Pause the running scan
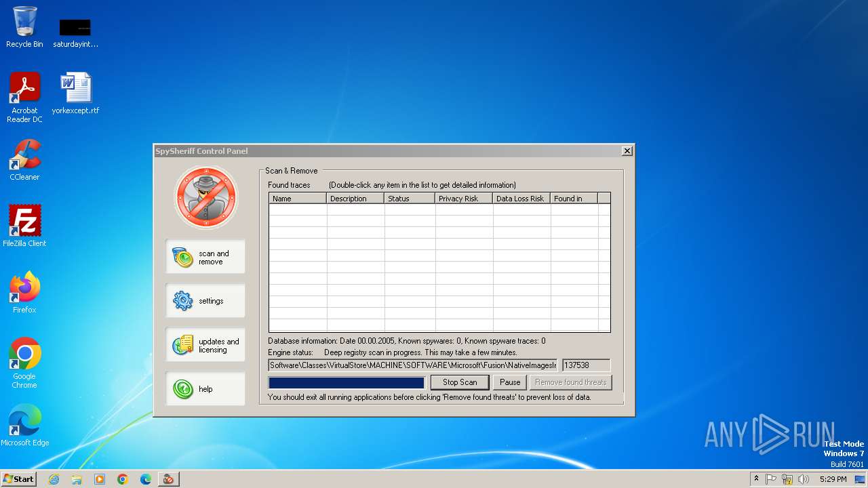The image size is (868, 488). pyautogui.click(x=510, y=382)
